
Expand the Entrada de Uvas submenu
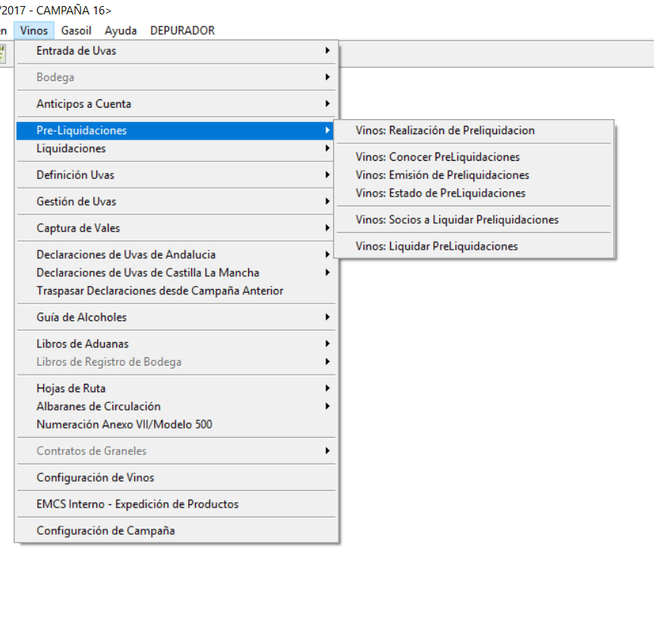point(76,51)
